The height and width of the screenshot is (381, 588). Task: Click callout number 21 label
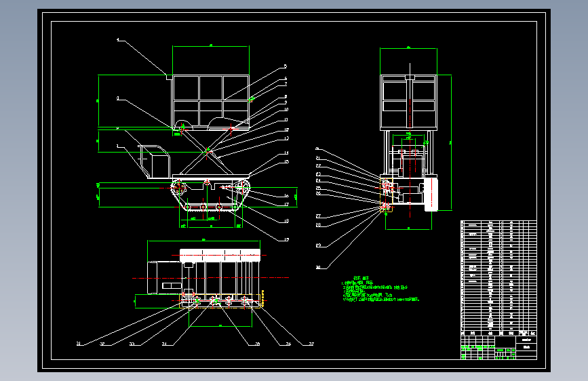click(x=318, y=158)
